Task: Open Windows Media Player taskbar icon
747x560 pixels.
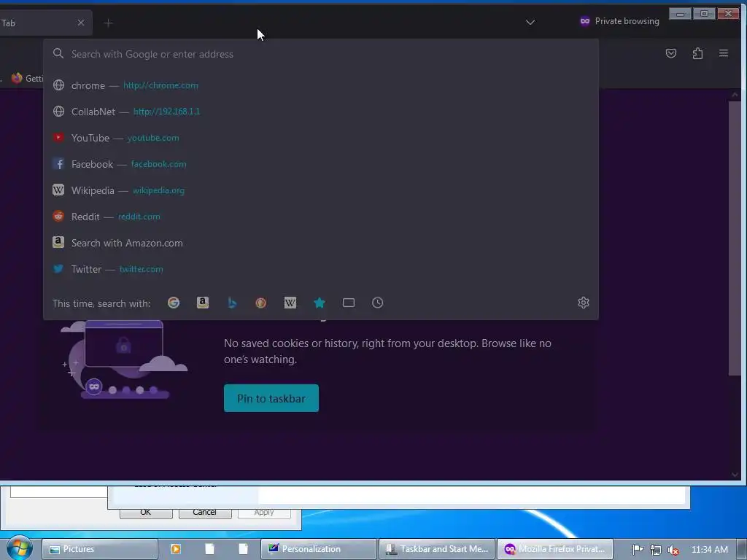Action: point(175,549)
